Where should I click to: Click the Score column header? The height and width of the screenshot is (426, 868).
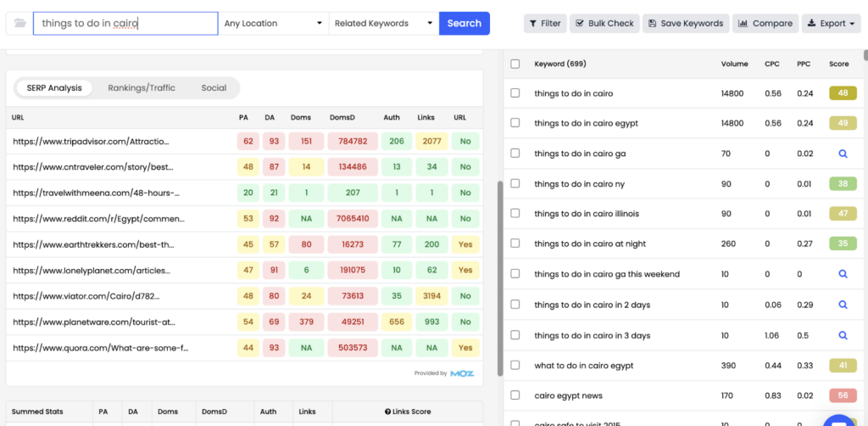click(838, 64)
